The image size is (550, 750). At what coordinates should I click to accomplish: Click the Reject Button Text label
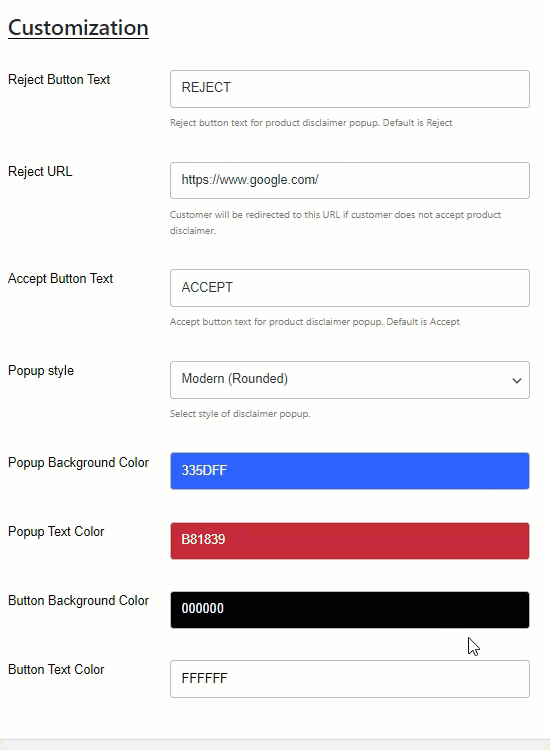click(x=59, y=79)
